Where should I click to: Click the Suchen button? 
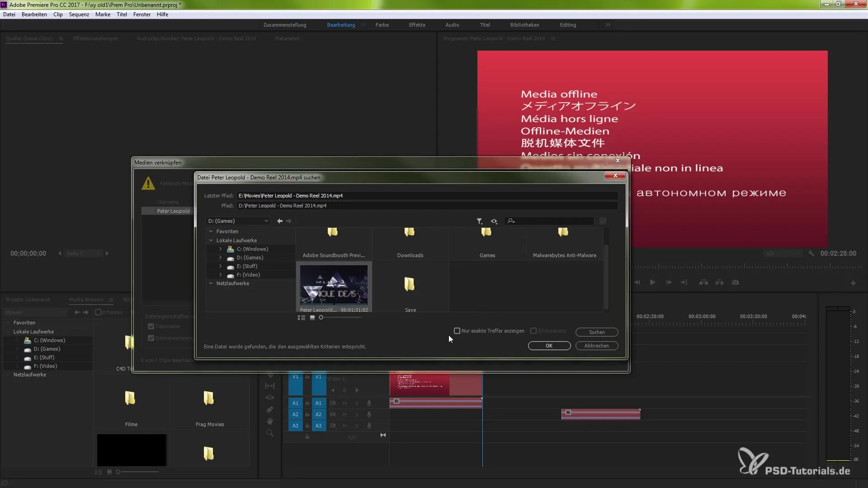596,332
